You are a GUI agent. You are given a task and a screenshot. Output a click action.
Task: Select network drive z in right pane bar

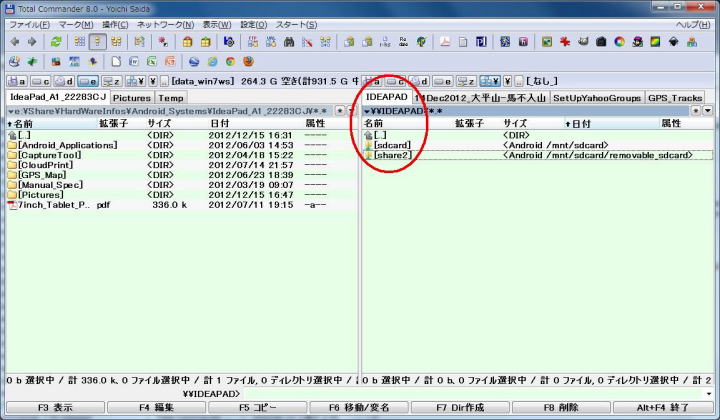pos(466,82)
